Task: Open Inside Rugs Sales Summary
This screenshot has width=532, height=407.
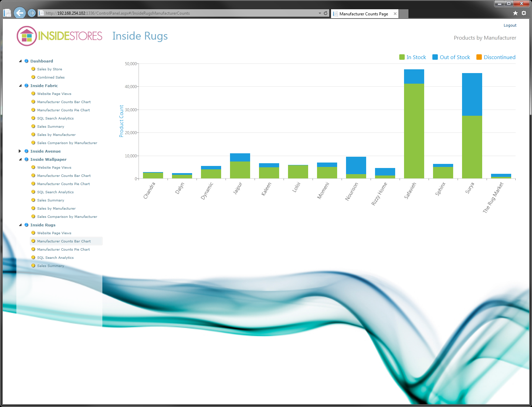Action: tap(51, 266)
